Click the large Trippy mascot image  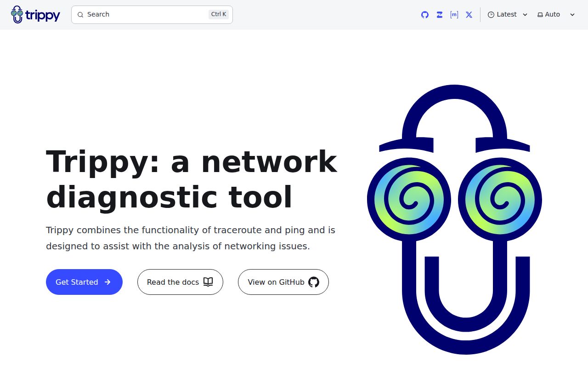click(454, 219)
